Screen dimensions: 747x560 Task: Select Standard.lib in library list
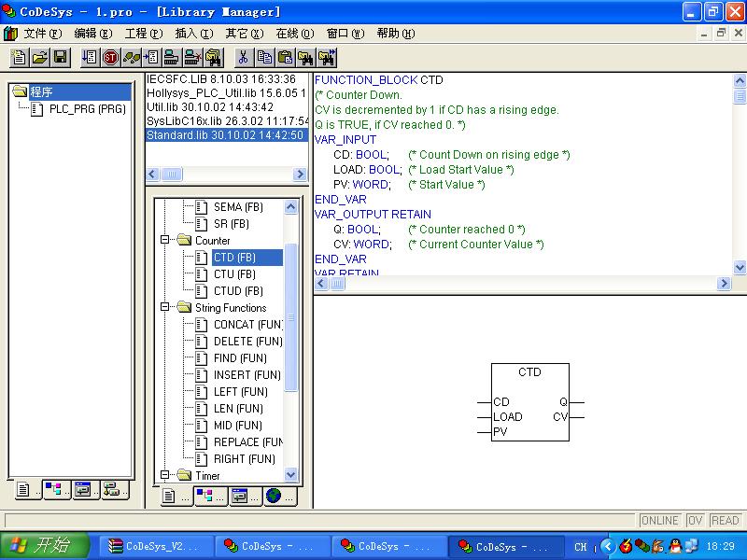click(x=225, y=135)
